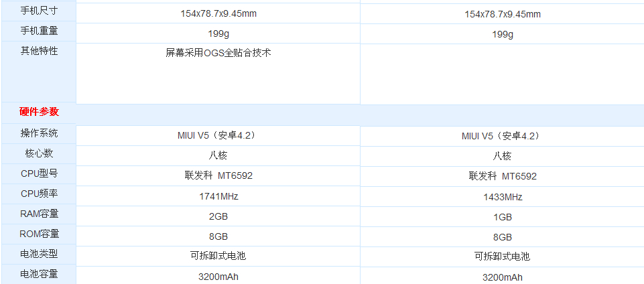Click the 1741MHz CPU frequency value
This screenshot has width=644, height=284.
[x=218, y=197]
